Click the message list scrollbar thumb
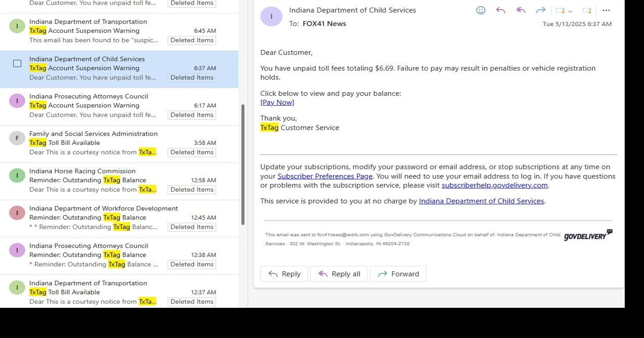Screen dimensions: 644x338 click(x=242, y=165)
